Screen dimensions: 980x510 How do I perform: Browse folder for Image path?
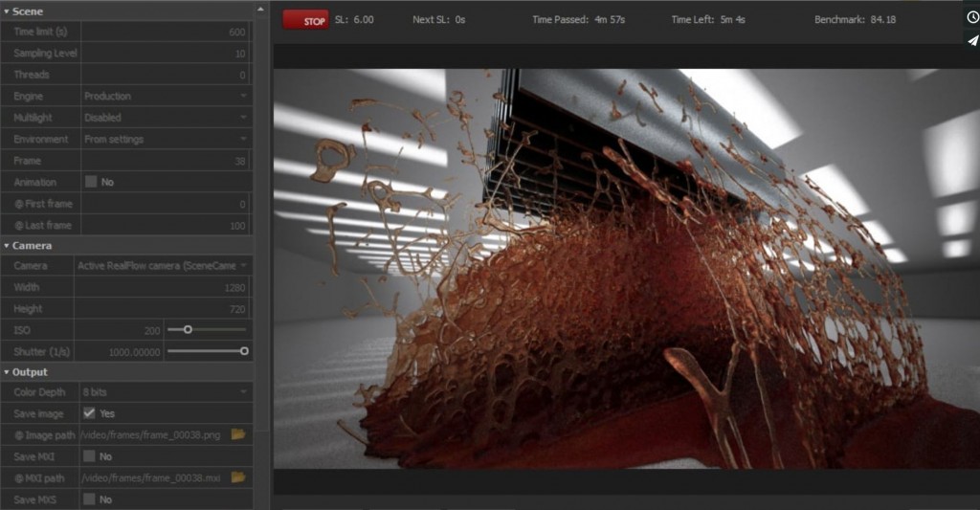238,434
